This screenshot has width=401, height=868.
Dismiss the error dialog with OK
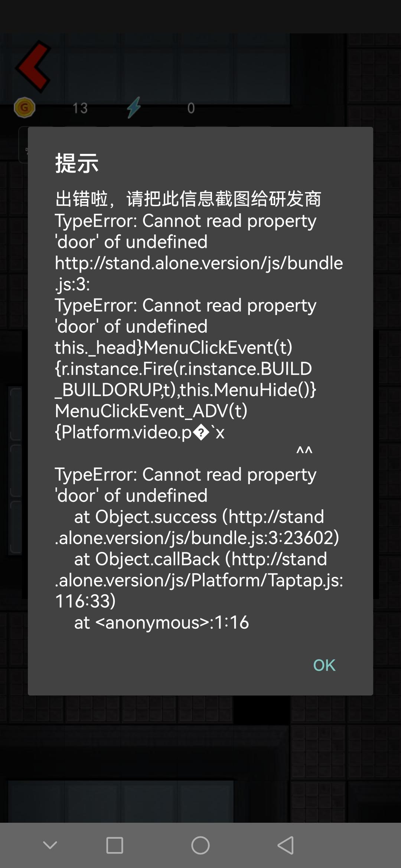click(x=324, y=665)
